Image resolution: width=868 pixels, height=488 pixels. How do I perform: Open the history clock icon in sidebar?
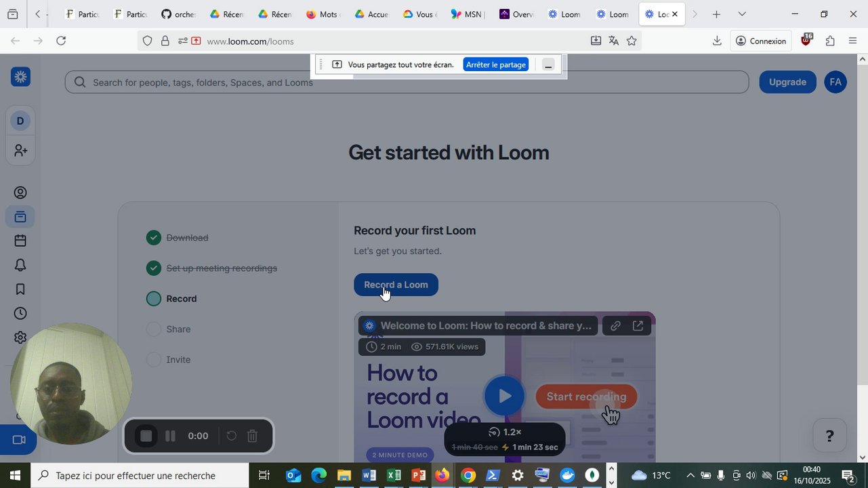[20, 313]
